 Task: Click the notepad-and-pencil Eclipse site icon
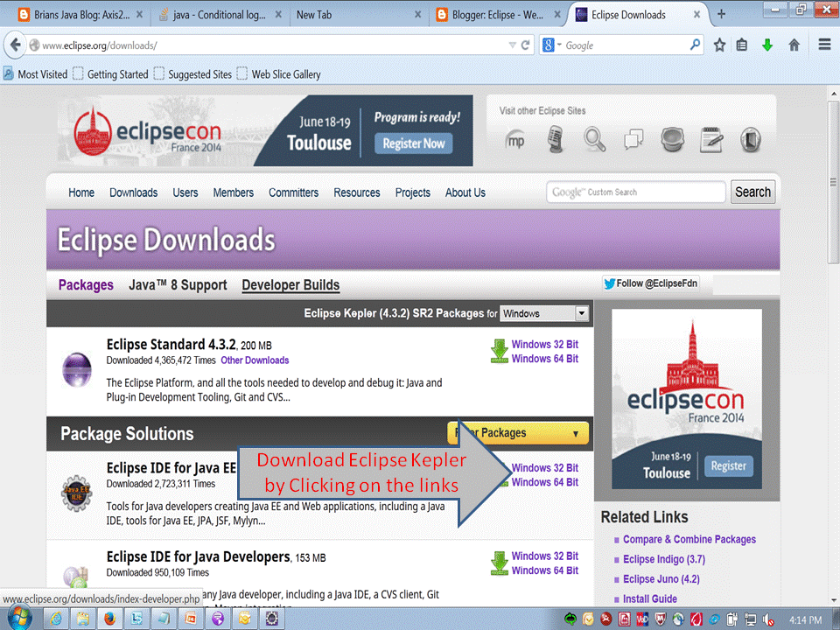(x=711, y=140)
